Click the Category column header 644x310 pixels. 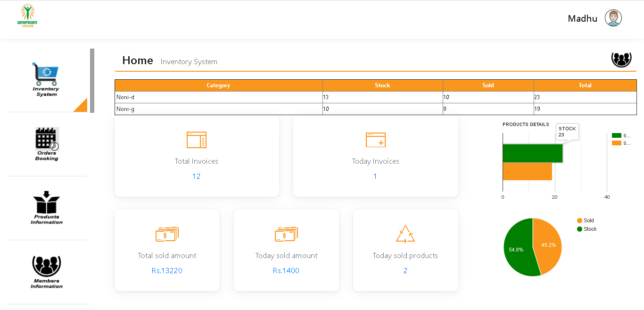pyautogui.click(x=218, y=85)
